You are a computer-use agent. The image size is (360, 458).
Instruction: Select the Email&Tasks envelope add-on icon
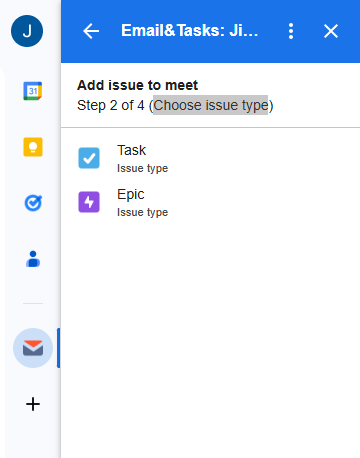coord(33,348)
